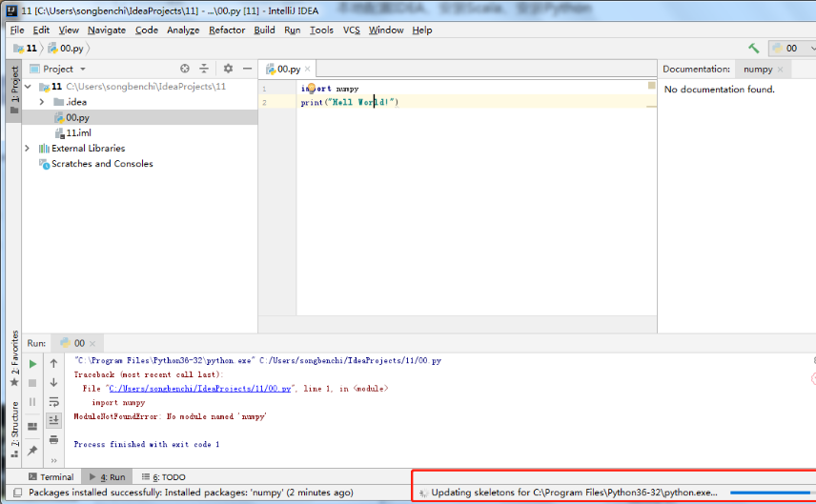The image size is (816, 504).
Task: Open the File menu
Action: click(16, 30)
